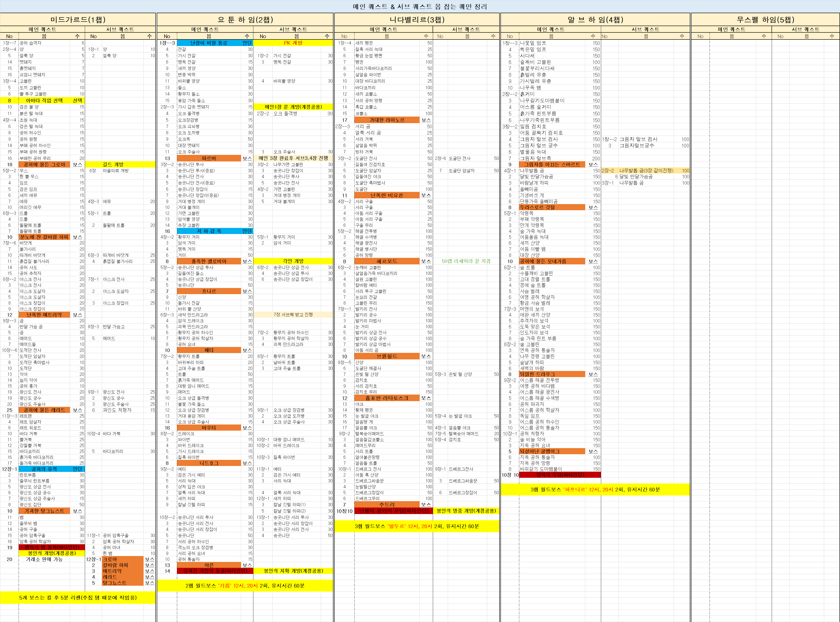Click the 알브하임(4챕) chapter header
840x622 pixels.
595,20
